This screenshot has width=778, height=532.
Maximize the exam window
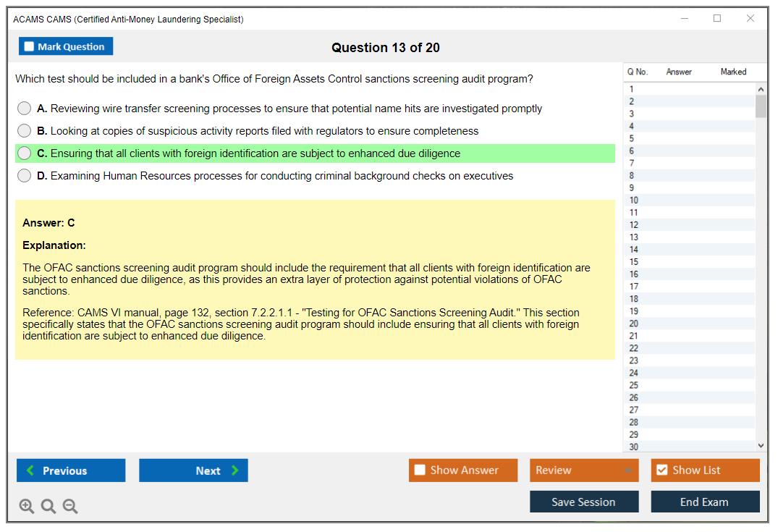717,19
